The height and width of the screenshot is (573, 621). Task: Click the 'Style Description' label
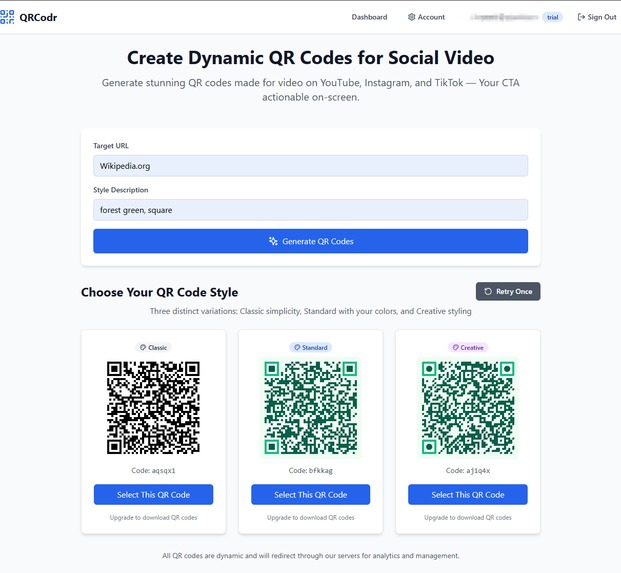(x=121, y=190)
